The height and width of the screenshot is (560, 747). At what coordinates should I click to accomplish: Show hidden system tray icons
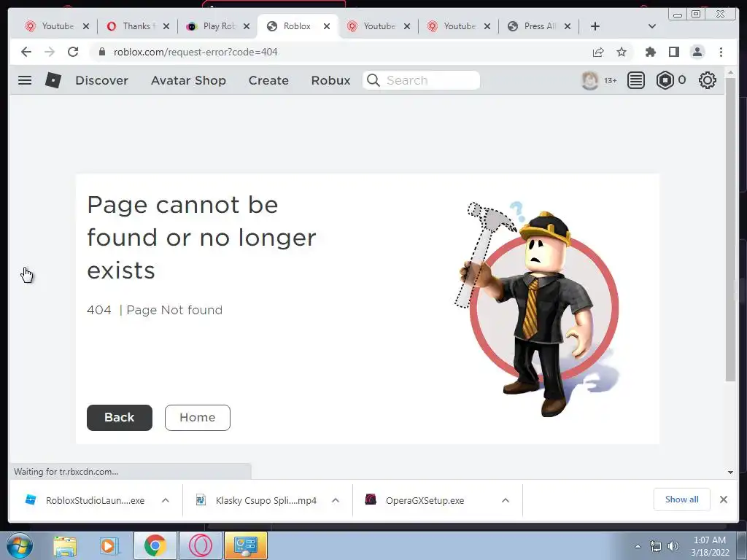638,546
